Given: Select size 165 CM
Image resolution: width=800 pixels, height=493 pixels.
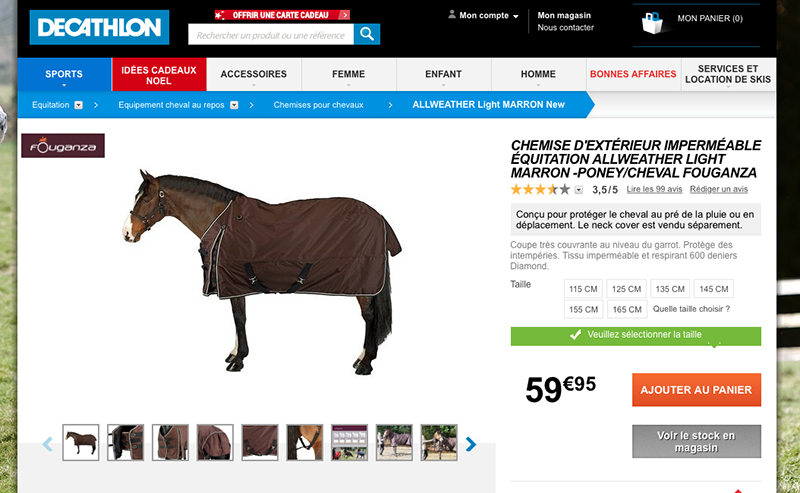Looking at the screenshot, I should [x=627, y=309].
